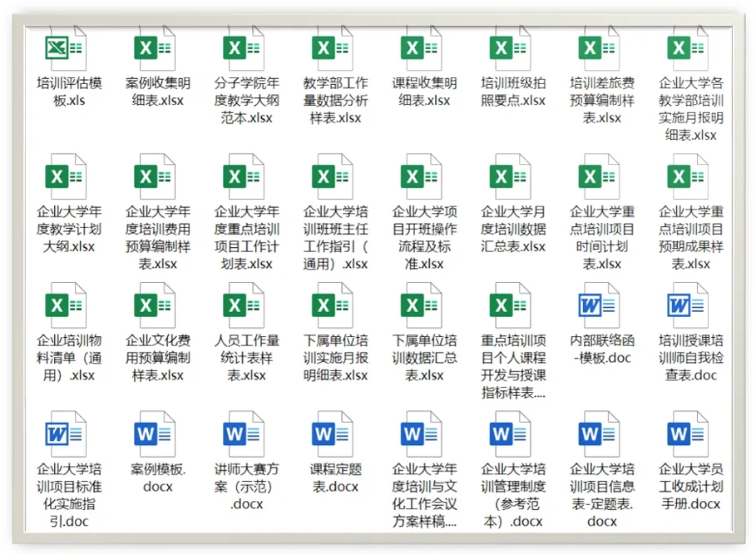Viewport: 756px width, 555px height.
Task: Select 重点培训项目个人课程开发与授课指标样表 icon
Action: (510, 305)
